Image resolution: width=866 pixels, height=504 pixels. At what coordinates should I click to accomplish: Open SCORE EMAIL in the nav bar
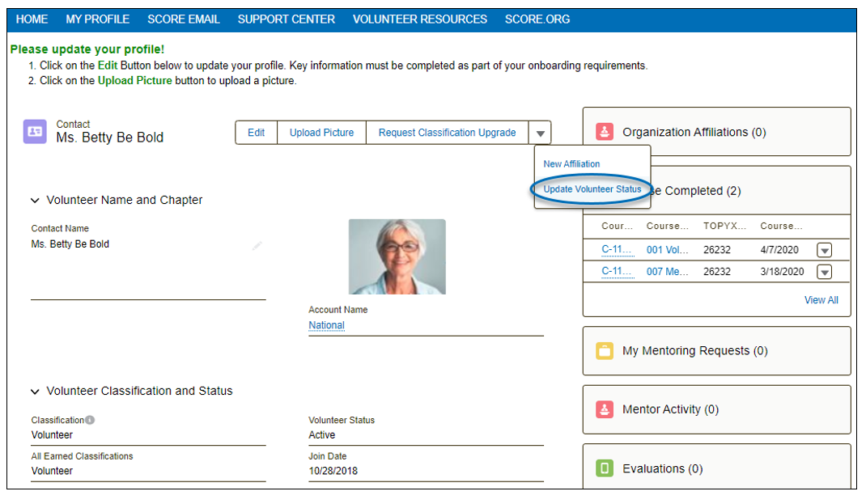[184, 19]
